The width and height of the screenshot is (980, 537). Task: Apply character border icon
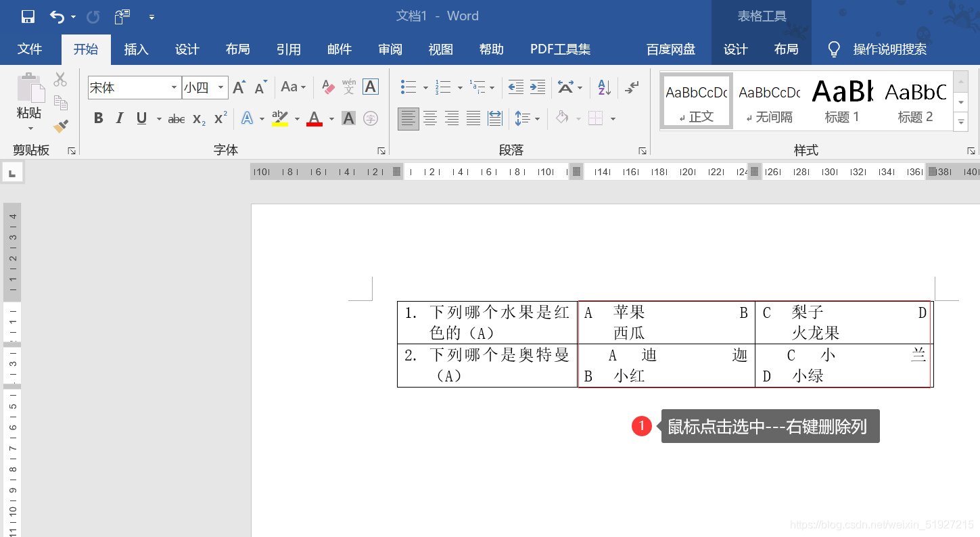pos(371,87)
